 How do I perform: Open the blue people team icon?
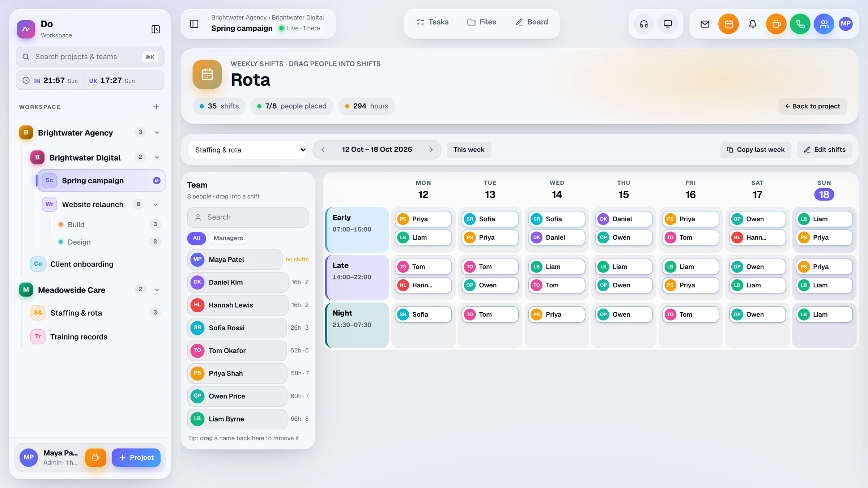(x=824, y=24)
